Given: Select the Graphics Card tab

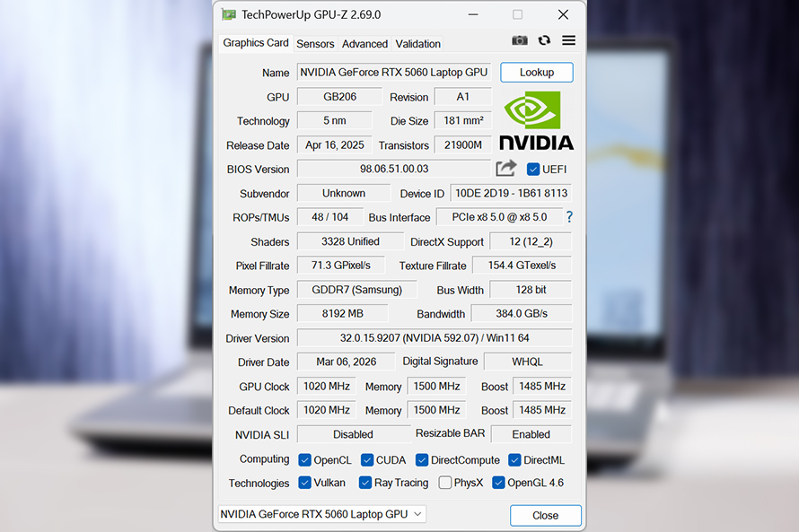Looking at the screenshot, I should (256, 43).
